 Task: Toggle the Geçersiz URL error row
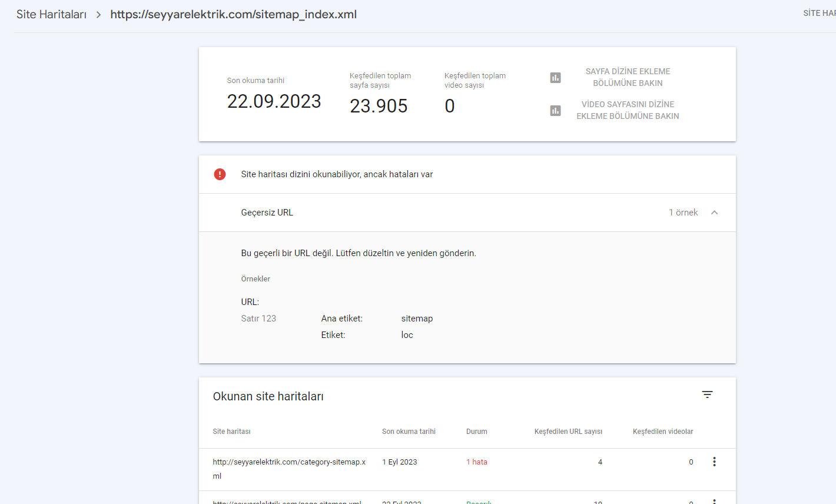(x=467, y=213)
